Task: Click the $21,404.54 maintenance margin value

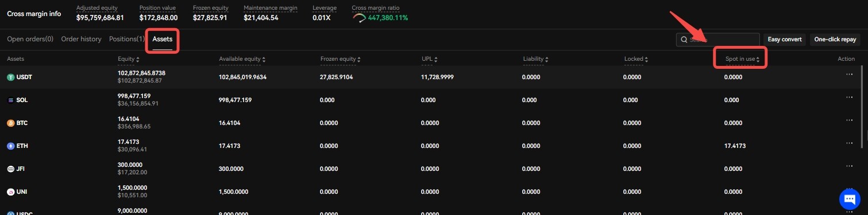Action: (261, 18)
